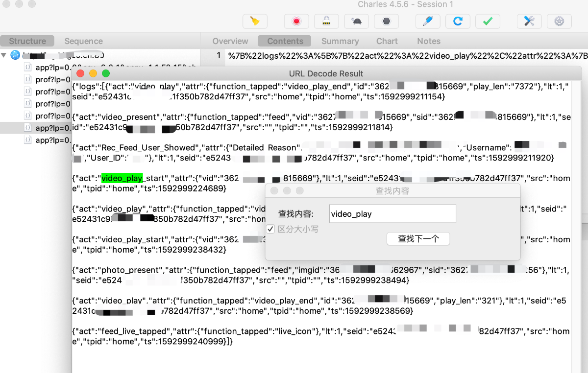Viewport: 588px width, 373px height.
Task: Click the globe host icon in tree
Action: click(x=15, y=55)
